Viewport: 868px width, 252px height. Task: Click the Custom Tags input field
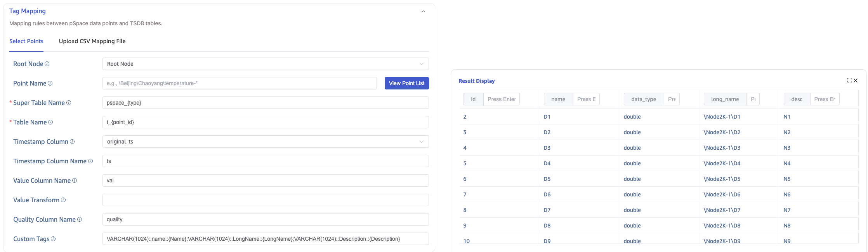tap(266, 239)
